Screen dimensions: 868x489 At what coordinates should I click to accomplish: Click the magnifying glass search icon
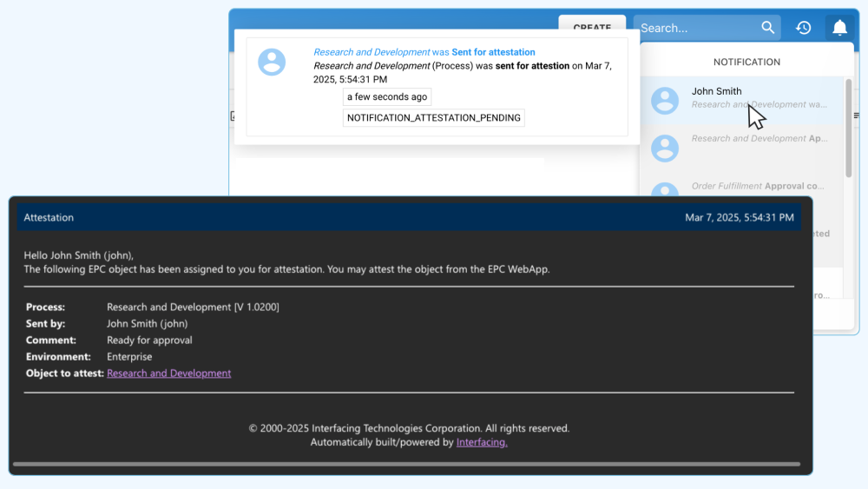tap(767, 28)
